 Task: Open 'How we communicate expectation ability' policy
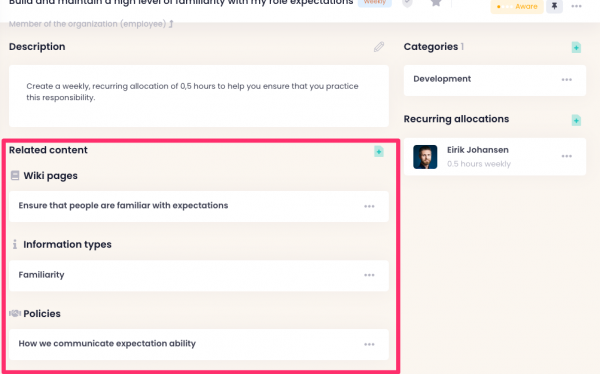pyautogui.click(x=107, y=343)
